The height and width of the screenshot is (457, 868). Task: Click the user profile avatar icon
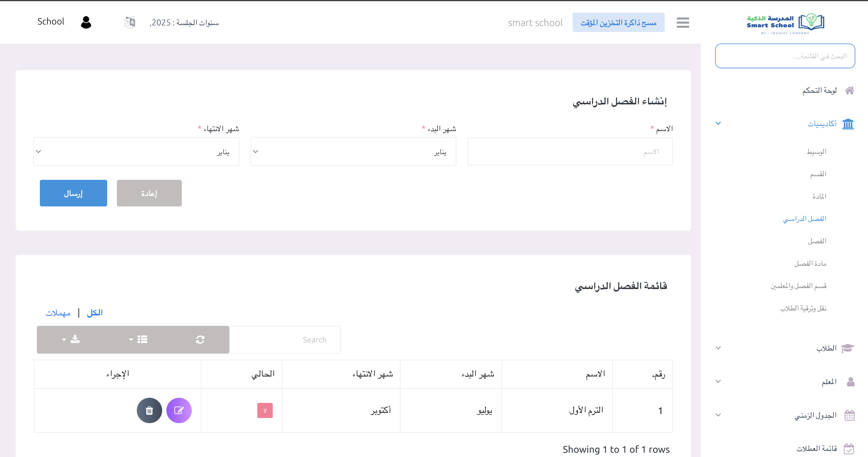click(86, 22)
